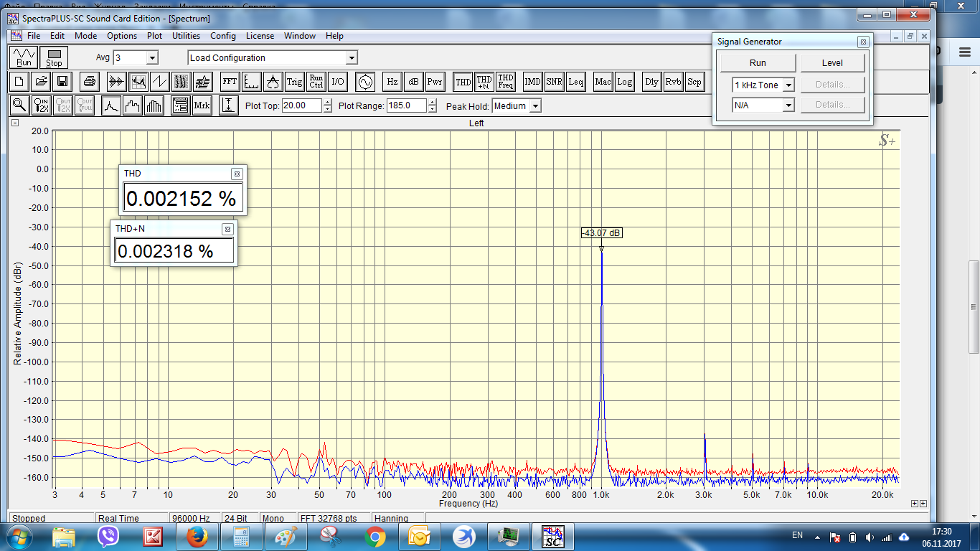Click the Mrk marker icon
The height and width of the screenshot is (551, 980).
pyautogui.click(x=202, y=105)
